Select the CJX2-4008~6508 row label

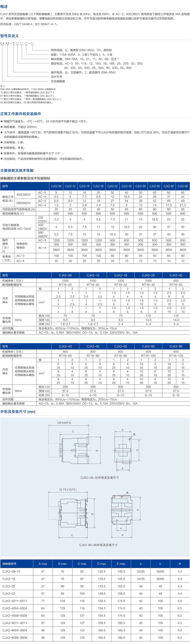[14, 616]
